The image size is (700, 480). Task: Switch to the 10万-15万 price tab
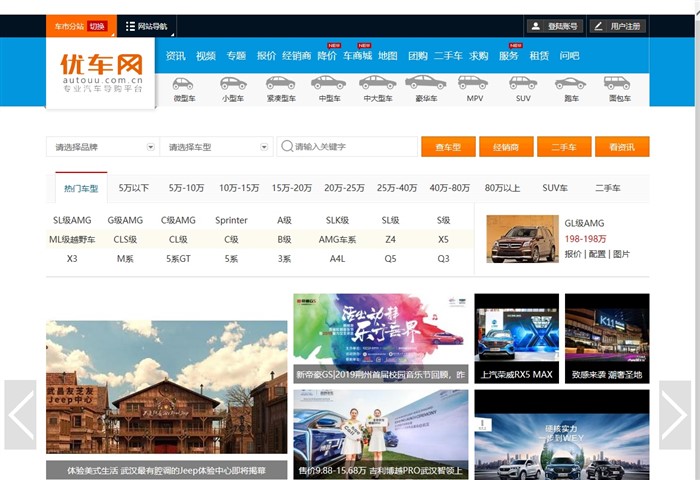point(239,188)
